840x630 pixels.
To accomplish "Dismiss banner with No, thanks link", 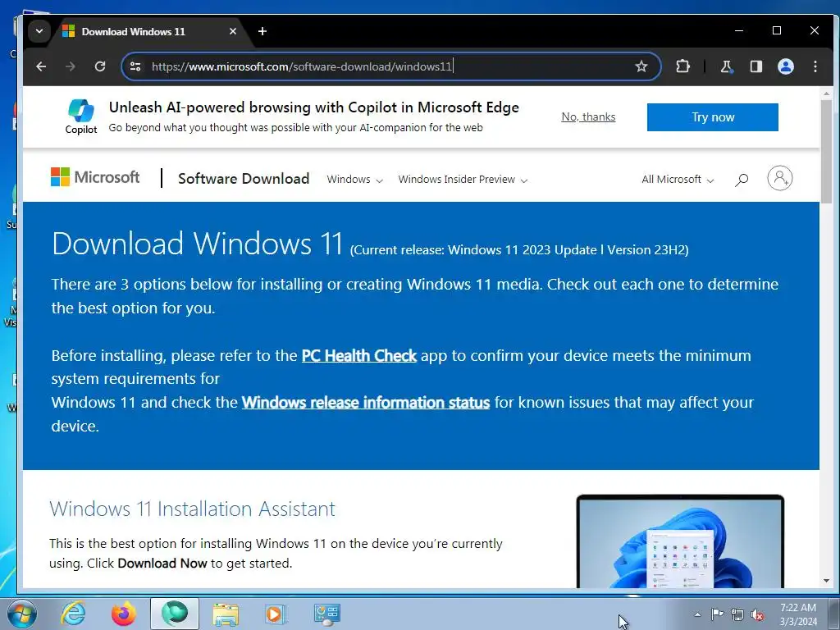I will 588,116.
